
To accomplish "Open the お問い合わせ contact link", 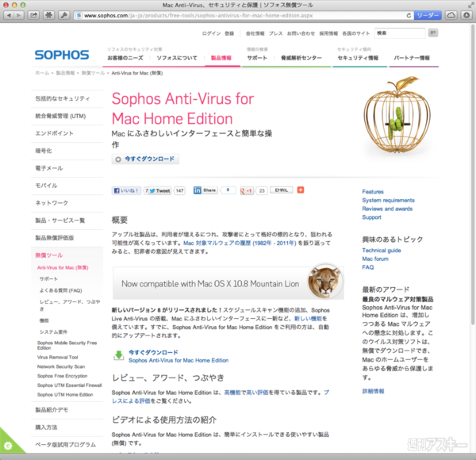I will pos(301,33).
